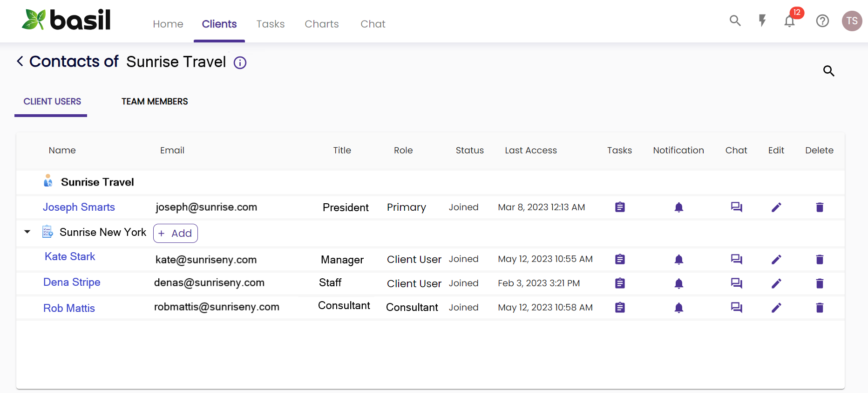Image resolution: width=868 pixels, height=393 pixels.
Task: Switch to the Team Members tab
Action: (x=155, y=102)
